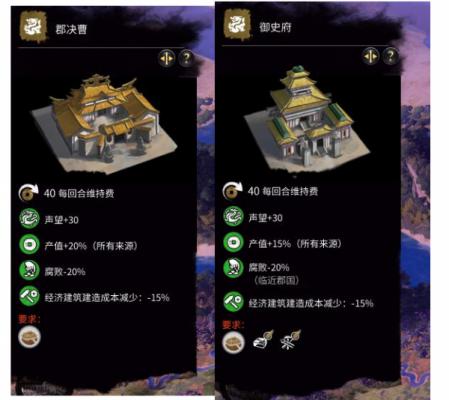The image size is (449, 400).
Task: Click the dragon emblem beside 御史府
Action: 237,24
